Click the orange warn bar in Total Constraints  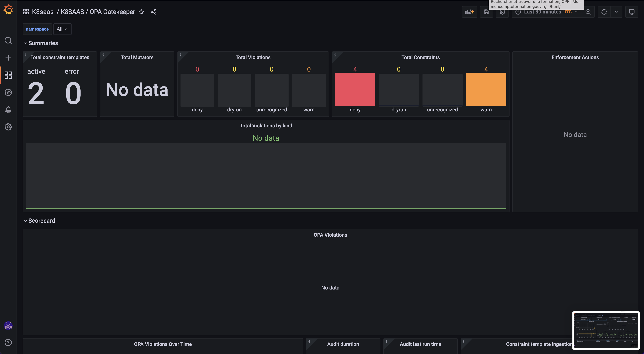click(486, 89)
